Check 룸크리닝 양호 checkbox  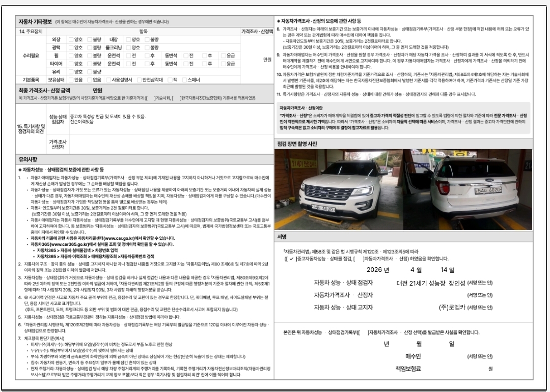pyautogui.click(x=128, y=48)
